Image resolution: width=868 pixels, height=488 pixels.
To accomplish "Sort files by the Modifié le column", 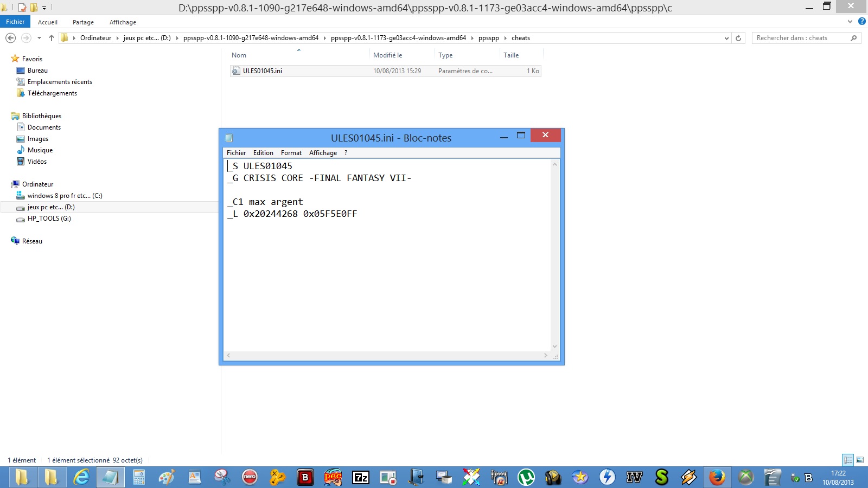I will coord(388,55).
